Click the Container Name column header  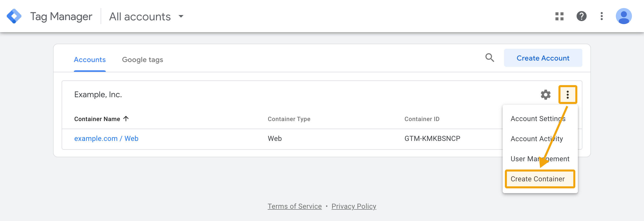(x=97, y=119)
